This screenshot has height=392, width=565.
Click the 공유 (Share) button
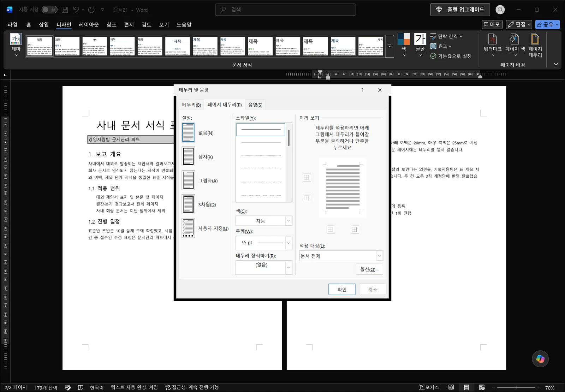pos(547,24)
